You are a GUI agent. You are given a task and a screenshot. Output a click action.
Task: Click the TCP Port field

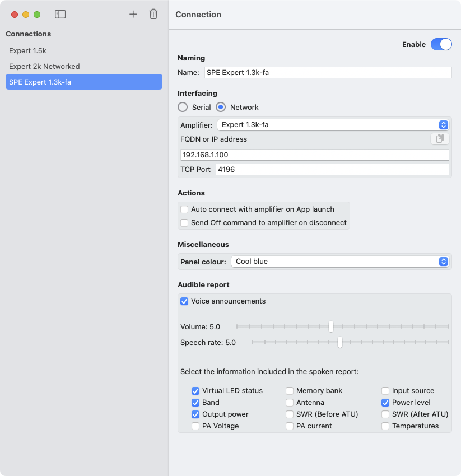point(332,170)
